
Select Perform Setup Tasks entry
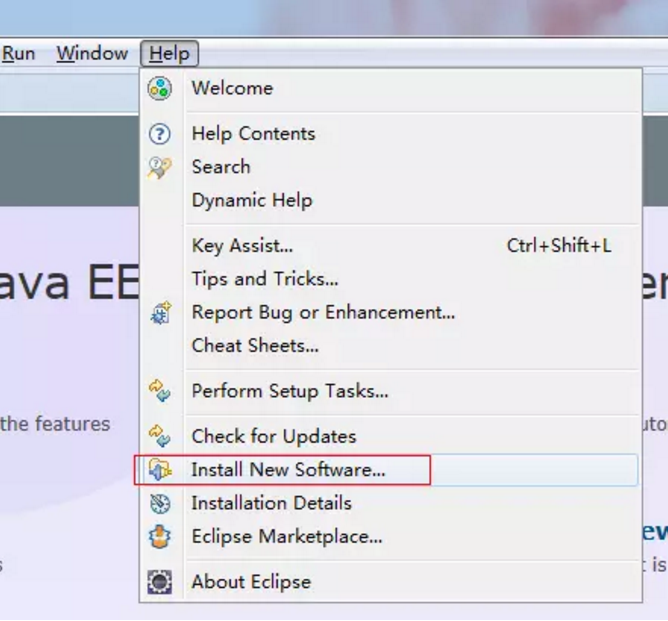(x=390, y=391)
